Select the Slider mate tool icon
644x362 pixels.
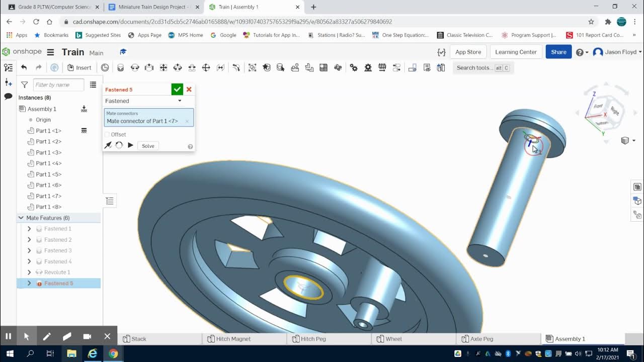pyautogui.click(x=149, y=67)
